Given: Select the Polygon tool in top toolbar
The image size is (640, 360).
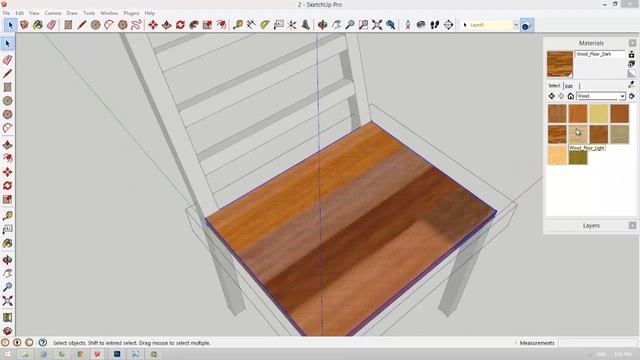Looking at the screenshot, I should pos(122,25).
